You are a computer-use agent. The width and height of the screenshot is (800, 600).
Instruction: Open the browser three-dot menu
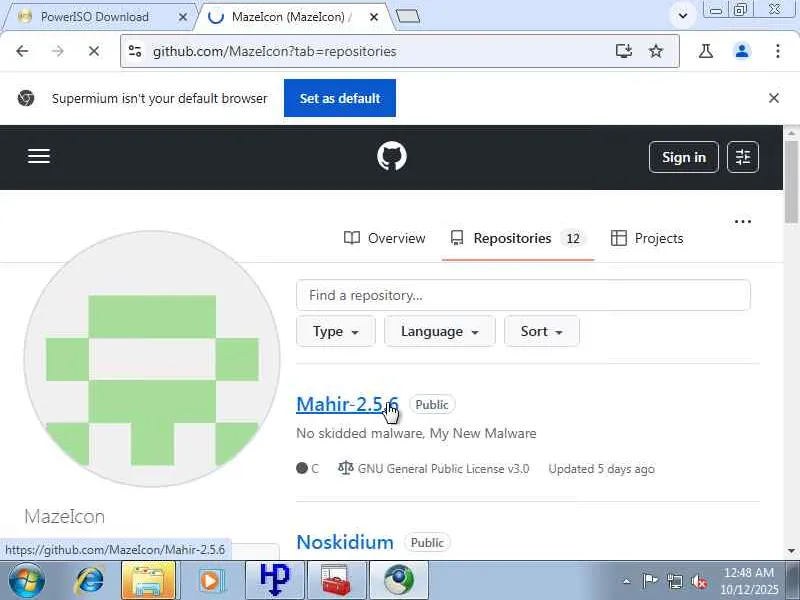click(778, 51)
